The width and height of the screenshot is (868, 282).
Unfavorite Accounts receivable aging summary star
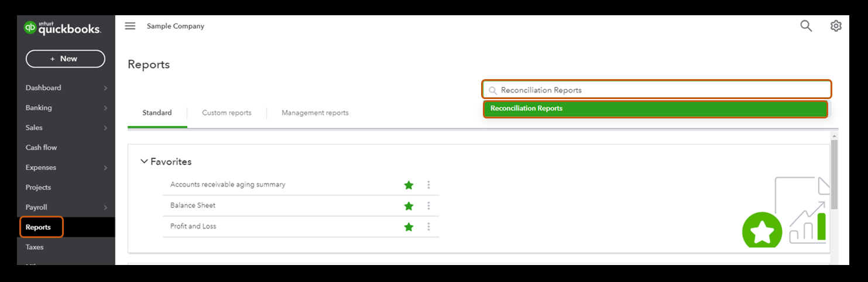tap(409, 185)
